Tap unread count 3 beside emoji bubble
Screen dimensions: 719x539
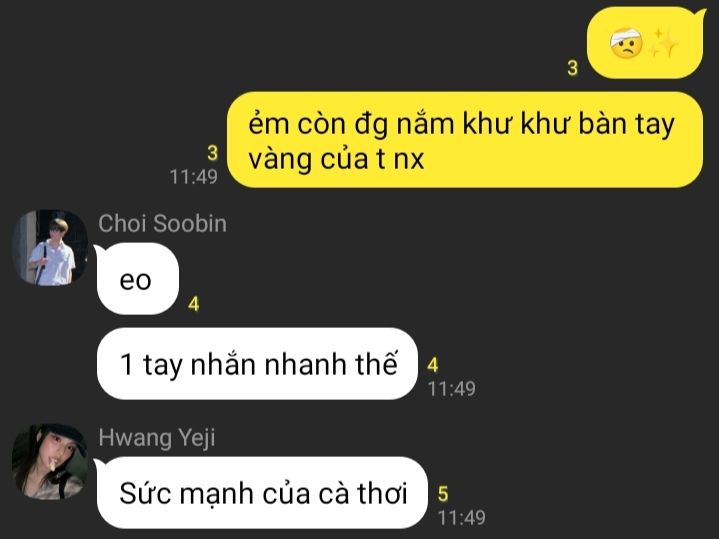click(572, 68)
